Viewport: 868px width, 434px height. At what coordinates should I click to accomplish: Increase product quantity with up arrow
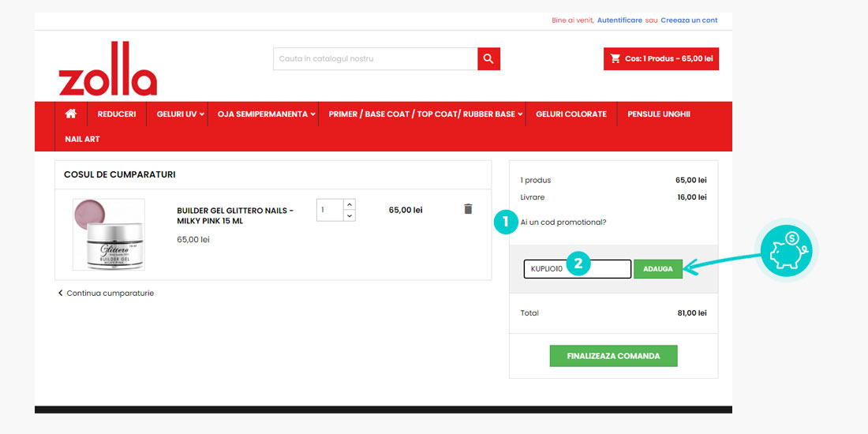(350, 204)
